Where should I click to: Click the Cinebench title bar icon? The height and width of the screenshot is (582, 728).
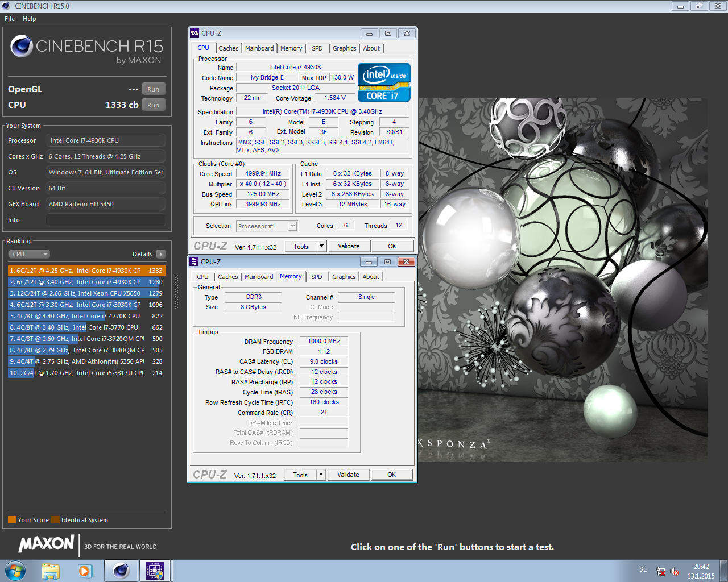[6, 6]
